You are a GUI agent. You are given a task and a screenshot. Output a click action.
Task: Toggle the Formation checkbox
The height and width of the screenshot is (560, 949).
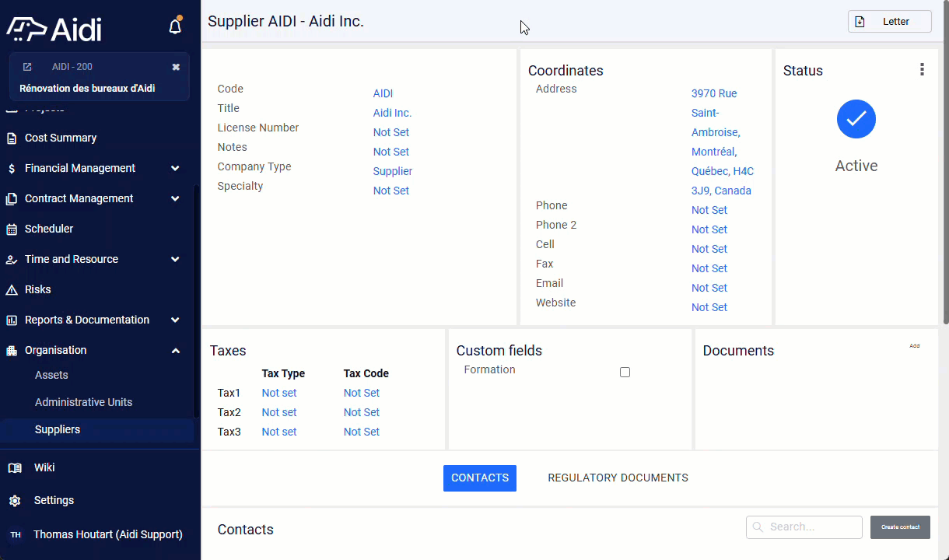625,373
